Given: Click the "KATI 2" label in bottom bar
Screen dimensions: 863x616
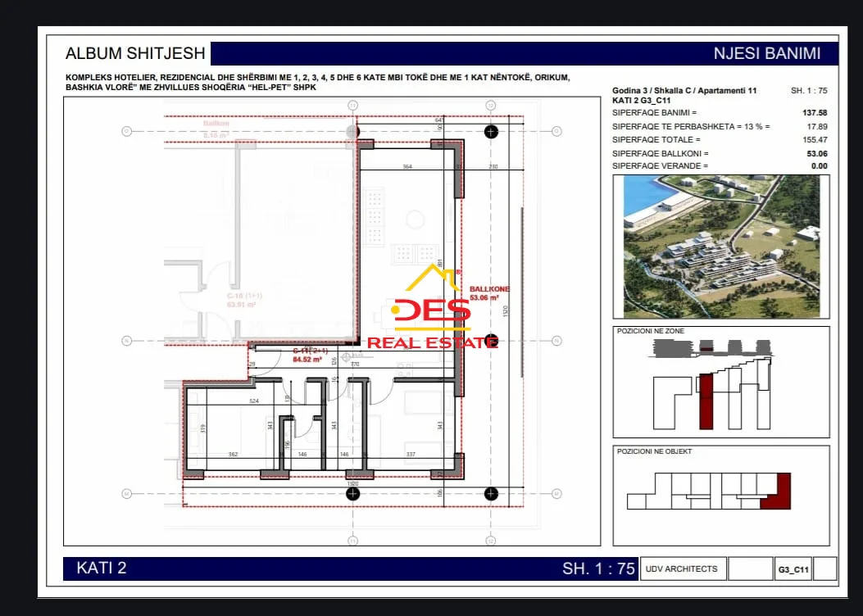Looking at the screenshot, I should [x=102, y=568].
